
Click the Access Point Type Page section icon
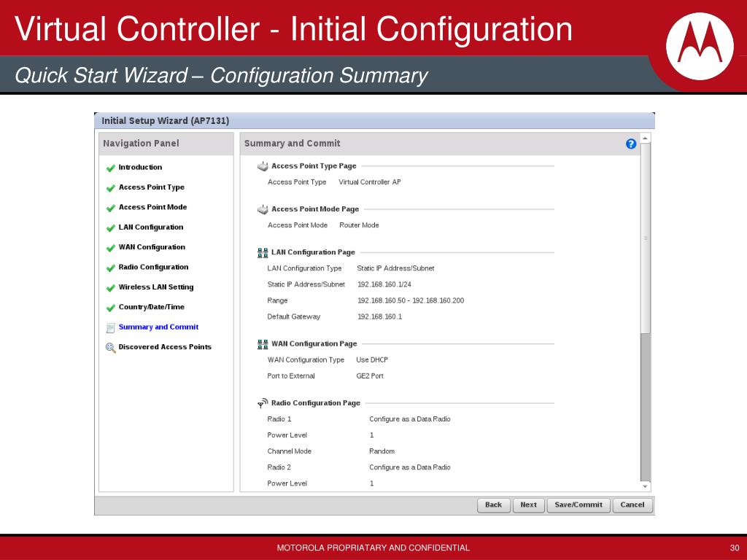(263, 166)
